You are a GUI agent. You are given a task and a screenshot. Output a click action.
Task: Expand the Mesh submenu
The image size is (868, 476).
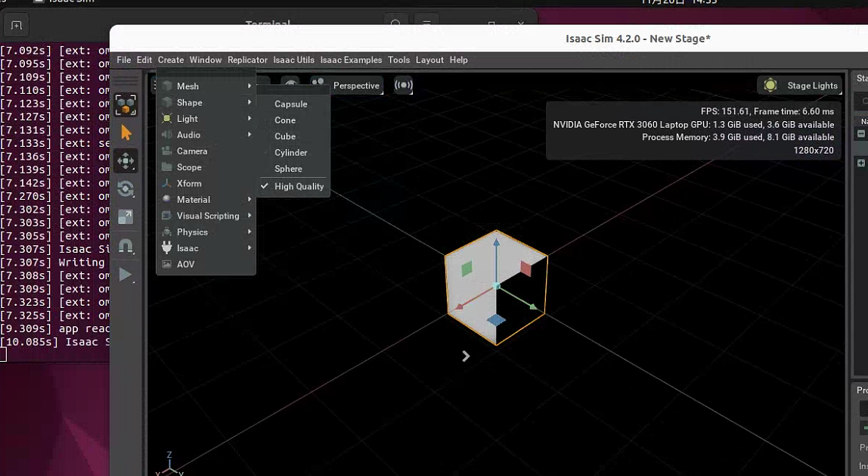click(206, 86)
